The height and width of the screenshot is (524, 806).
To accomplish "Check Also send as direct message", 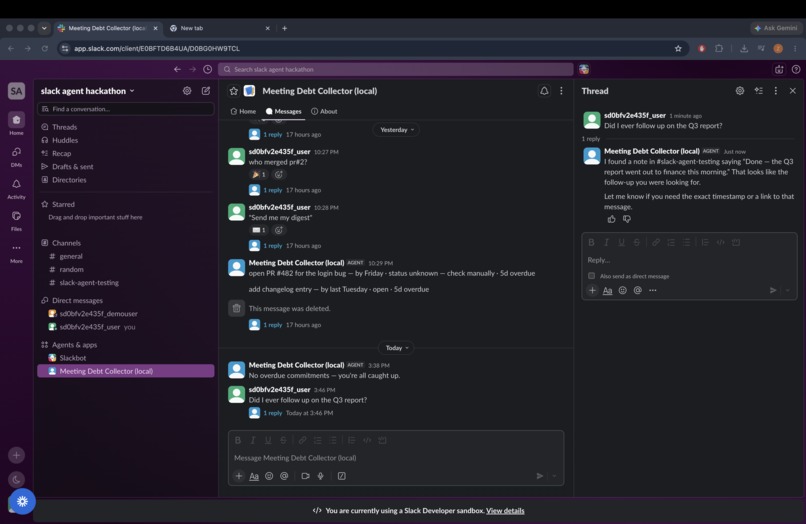I will (592, 276).
